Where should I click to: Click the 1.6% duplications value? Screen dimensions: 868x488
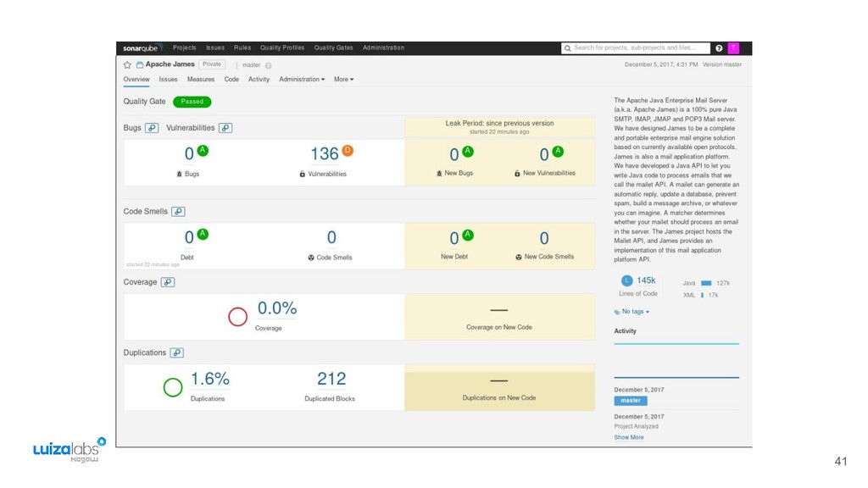point(210,379)
